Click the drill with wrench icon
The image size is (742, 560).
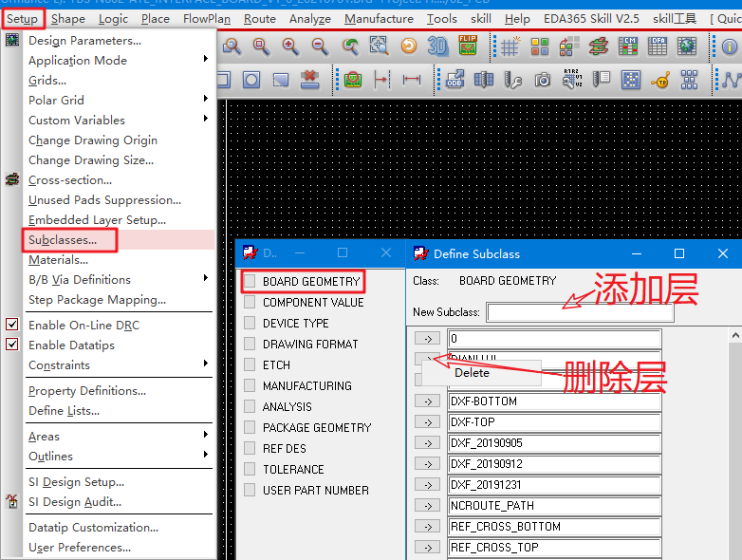(513, 80)
